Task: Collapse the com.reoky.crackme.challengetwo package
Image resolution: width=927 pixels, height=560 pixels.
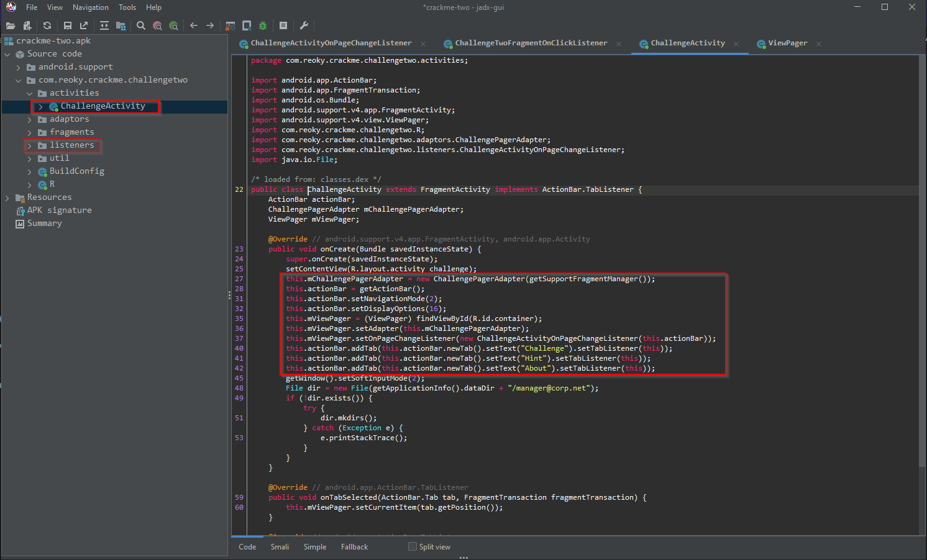Action: click(18, 80)
